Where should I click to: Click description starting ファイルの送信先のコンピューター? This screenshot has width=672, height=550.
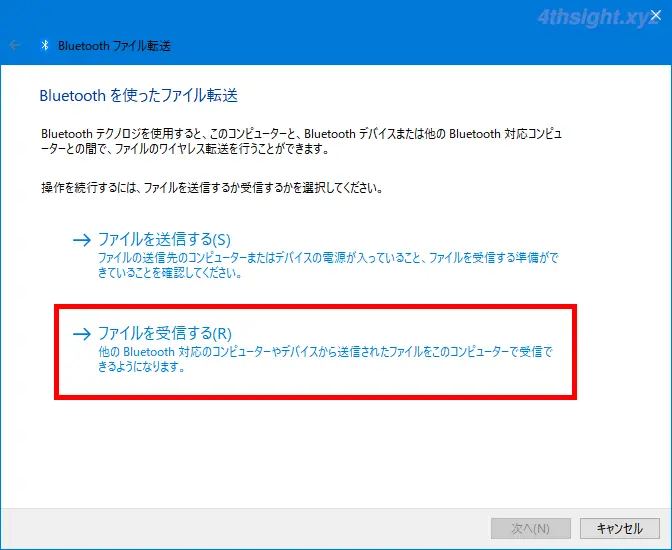(x=328, y=265)
